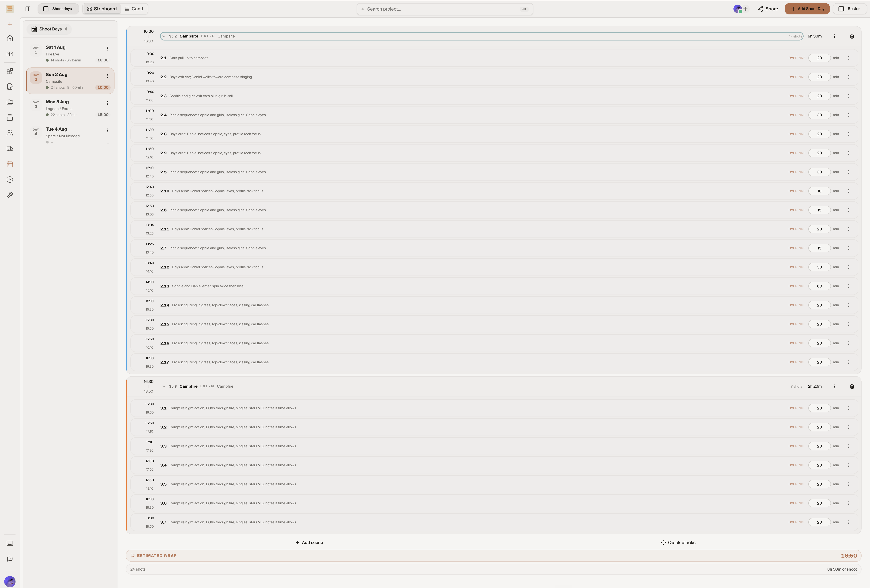The image size is (870, 588).
Task: Open the grid blocks icon in sidebar
Action: 10,71
